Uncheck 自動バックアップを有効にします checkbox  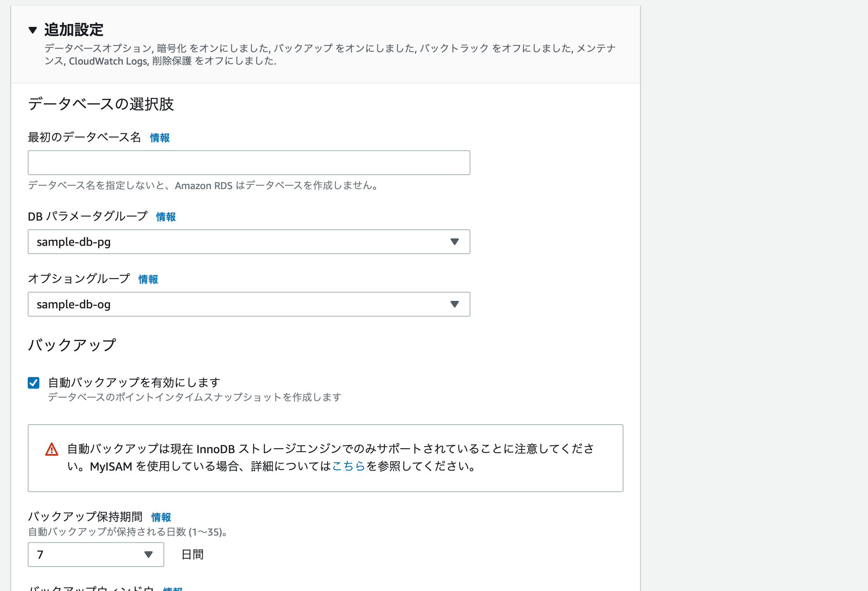34,383
